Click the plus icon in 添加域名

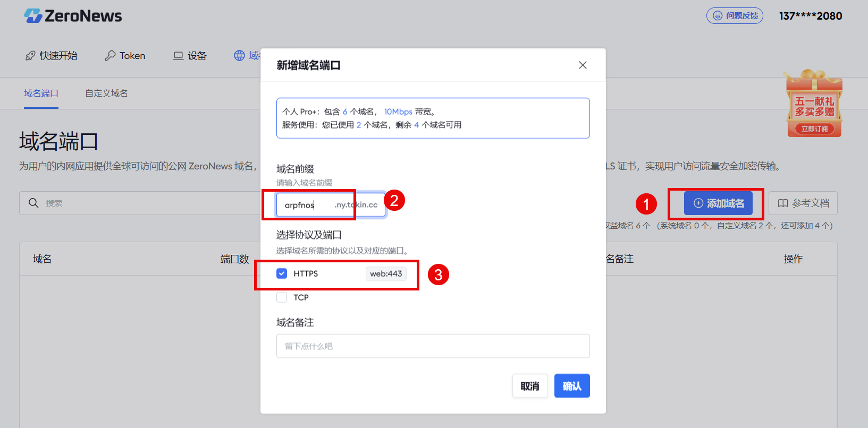click(x=698, y=203)
